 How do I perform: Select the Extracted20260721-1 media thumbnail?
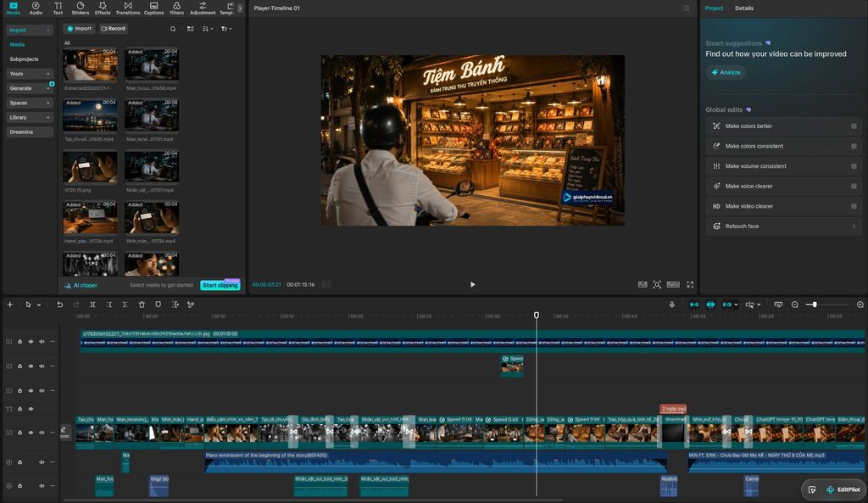[90, 65]
